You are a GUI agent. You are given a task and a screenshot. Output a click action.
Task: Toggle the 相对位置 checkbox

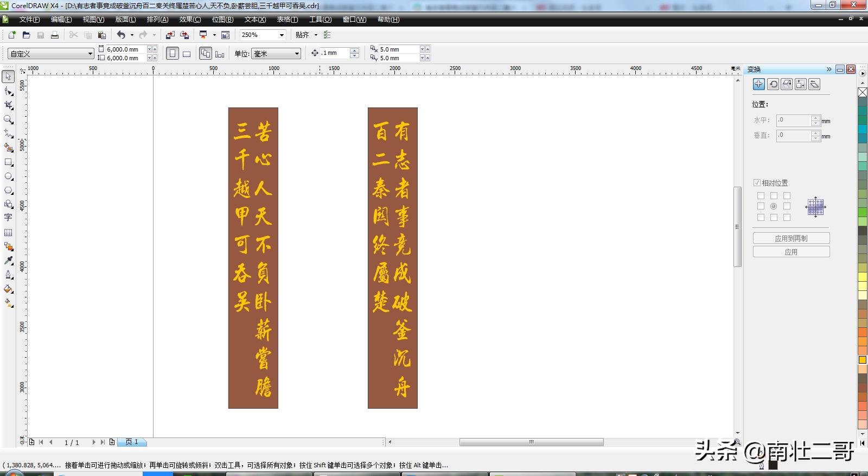(x=757, y=183)
